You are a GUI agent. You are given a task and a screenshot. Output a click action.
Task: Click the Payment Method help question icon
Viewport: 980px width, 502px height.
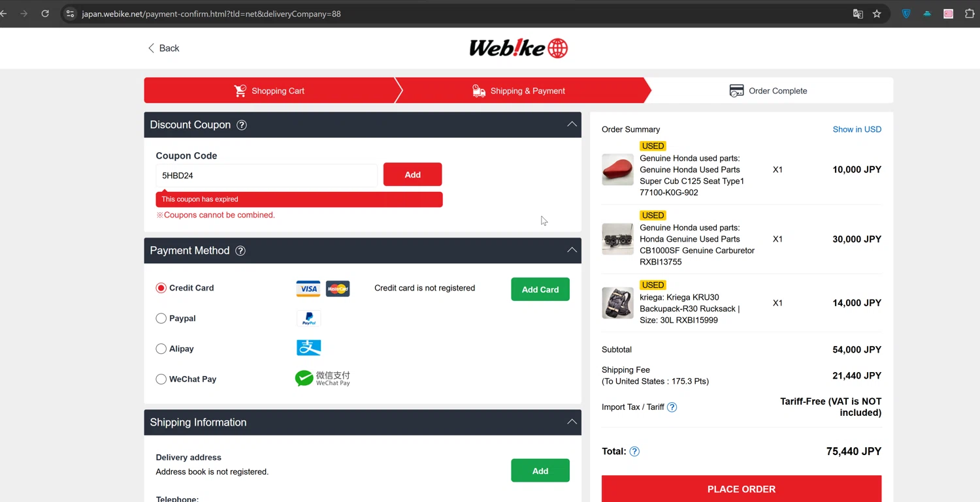tap(240, 251)
